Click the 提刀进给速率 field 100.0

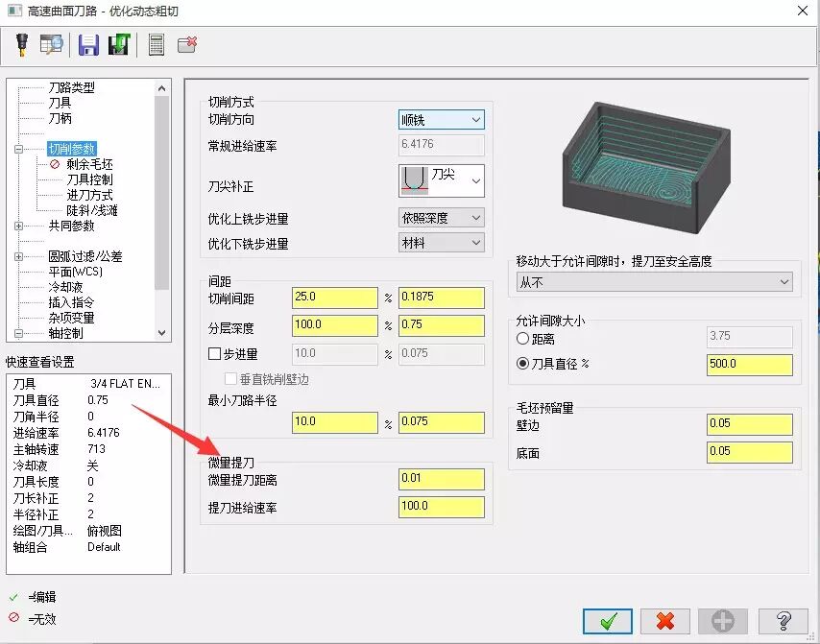[x=442, y=507]
